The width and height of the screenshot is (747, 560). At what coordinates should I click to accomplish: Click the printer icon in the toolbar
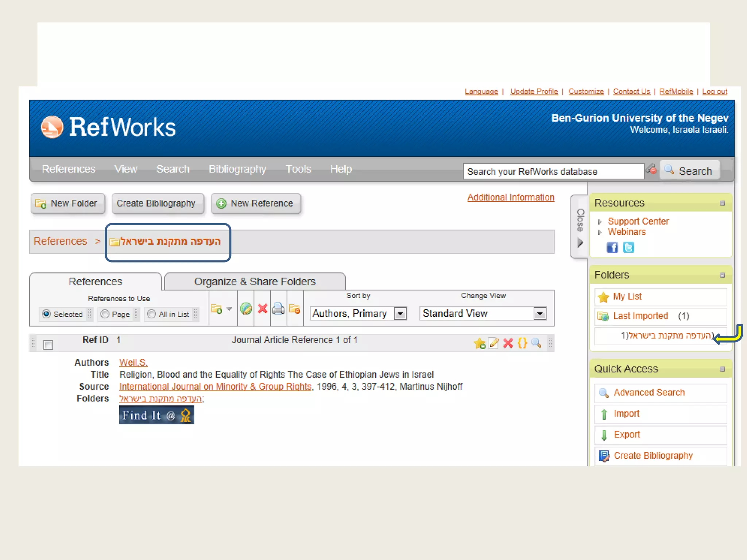[278, 309]
